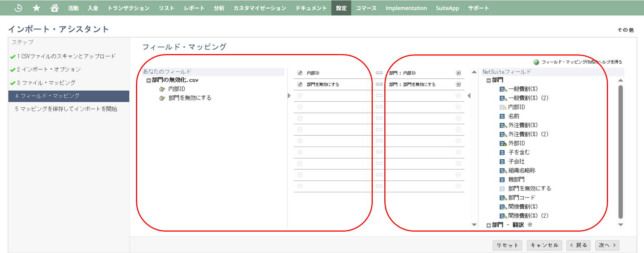Image resolution: width=644 pixels, height=253 pixels.
Task: Open the 入金 menu
Action: [93, 8]
